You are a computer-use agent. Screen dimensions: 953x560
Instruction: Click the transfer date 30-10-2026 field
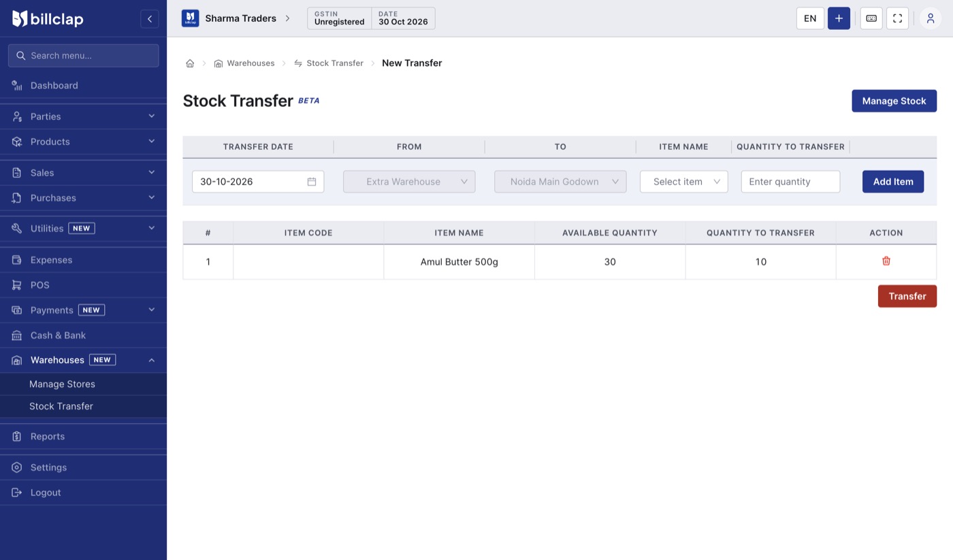[x=258, y=182]
